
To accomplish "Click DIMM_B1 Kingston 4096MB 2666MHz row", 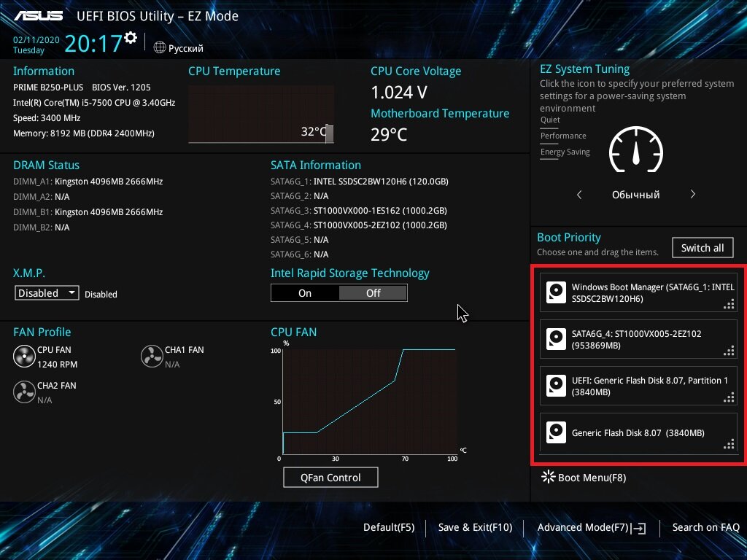I will [88, 212].
